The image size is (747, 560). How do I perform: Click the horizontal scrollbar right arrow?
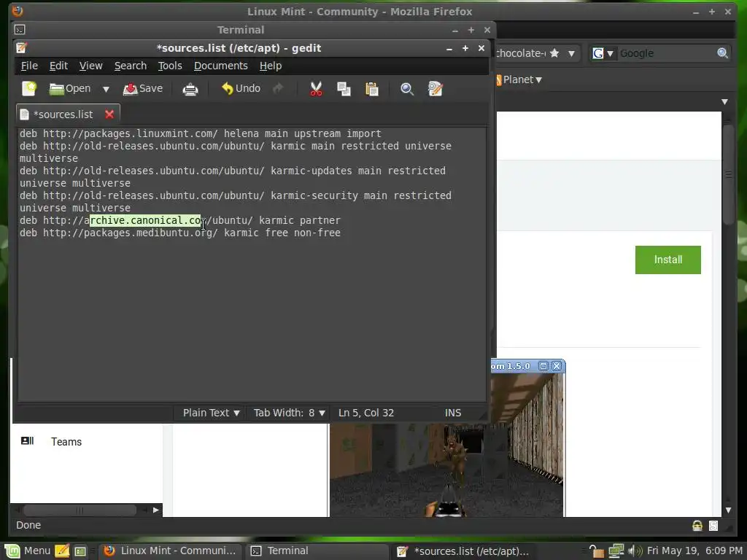(155, 510)
